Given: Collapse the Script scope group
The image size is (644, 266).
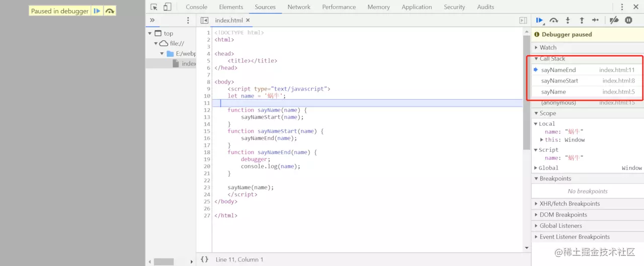Looking at the screenshot, I should click(536, 150).
